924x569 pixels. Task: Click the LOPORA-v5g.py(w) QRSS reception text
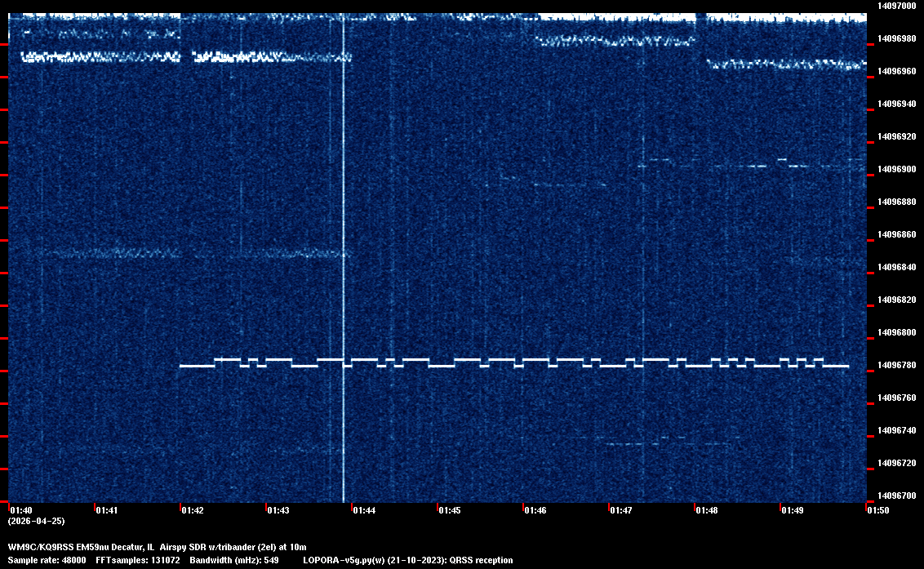pyautogui.click(x=408, y=560)
